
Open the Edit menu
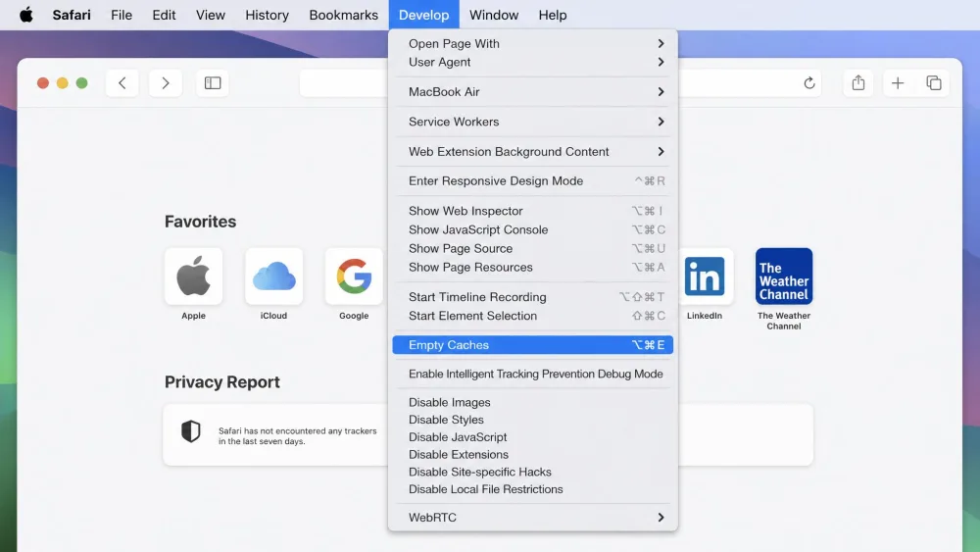click(x=164, y=15)
